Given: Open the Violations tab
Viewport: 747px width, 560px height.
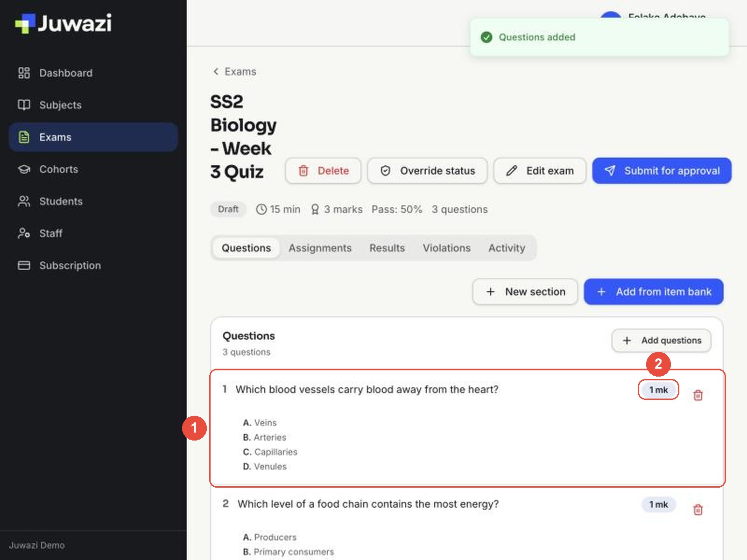Looking at the screenshot, I should pos(447,248).
